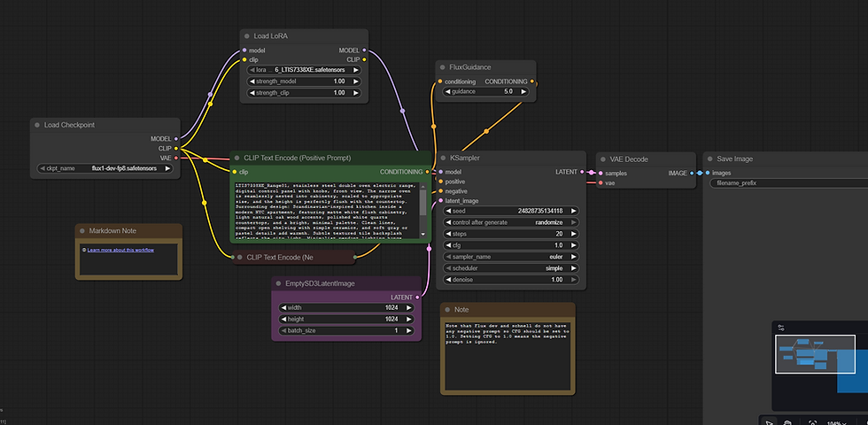The width and height of the screenshot is (868, 425).
Task: Collapse the Load LoRA node via its title dot
Action: coord(246,36)
